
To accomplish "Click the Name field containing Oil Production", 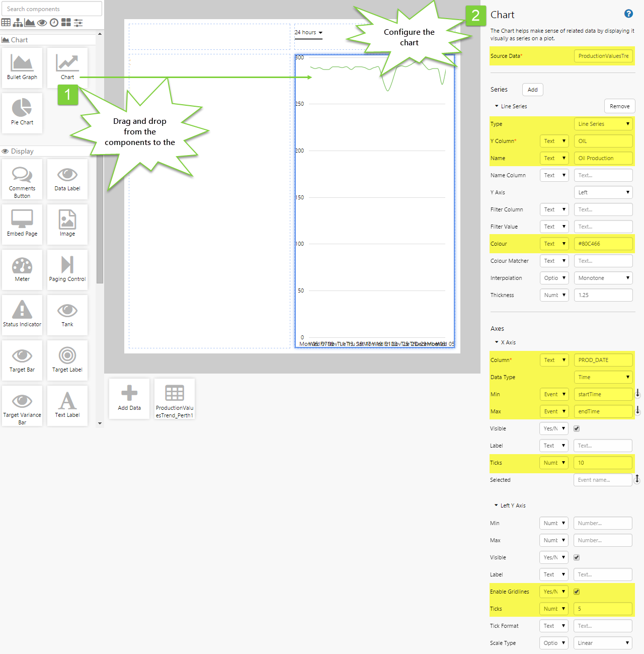I will tap(603, 158).
